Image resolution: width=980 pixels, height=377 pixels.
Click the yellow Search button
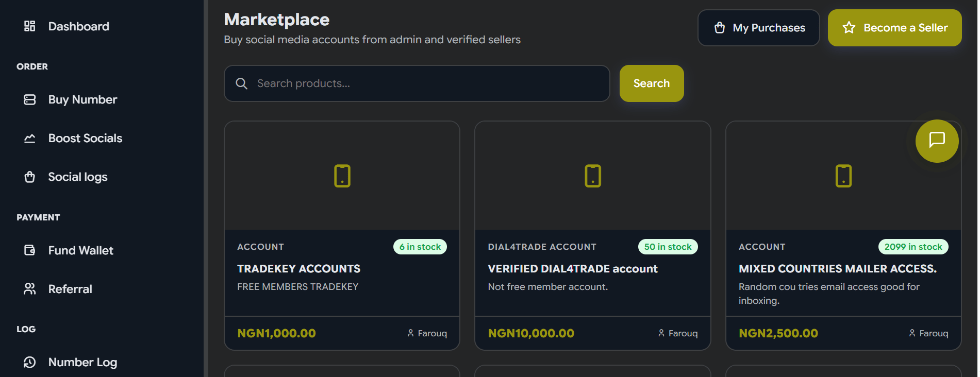652,83
